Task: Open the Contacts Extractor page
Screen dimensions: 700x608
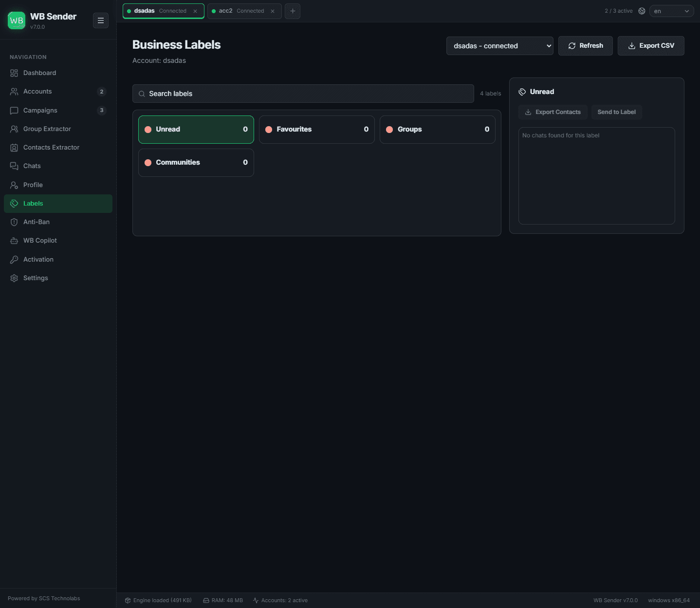Action: coord(58,148)
